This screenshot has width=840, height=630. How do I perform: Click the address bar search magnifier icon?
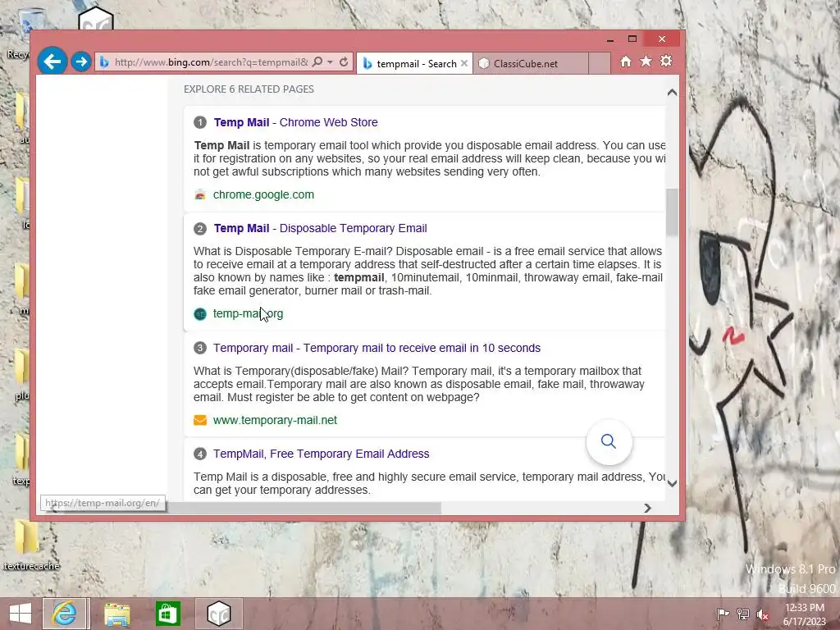pyautogui.click(x=317, y=62)
